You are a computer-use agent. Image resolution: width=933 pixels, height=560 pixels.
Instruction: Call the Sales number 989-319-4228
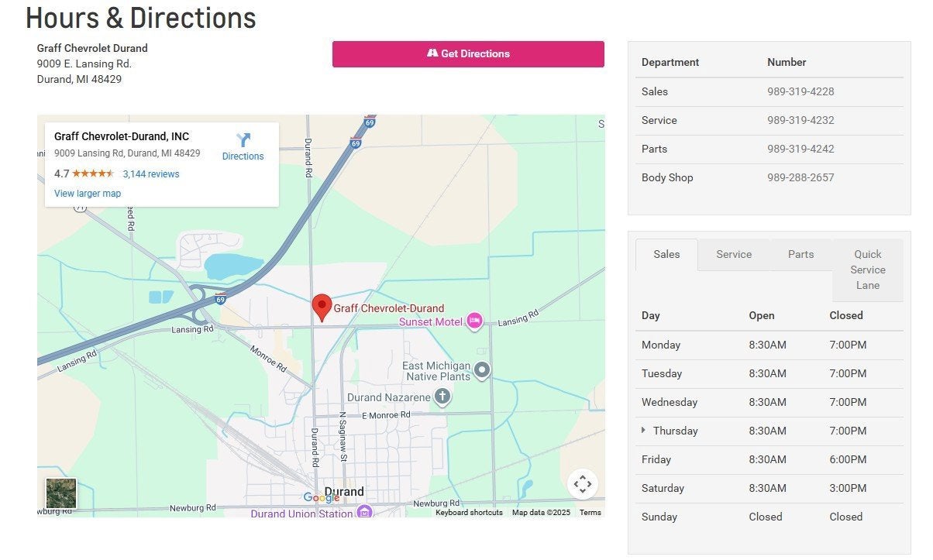[800, 91]
